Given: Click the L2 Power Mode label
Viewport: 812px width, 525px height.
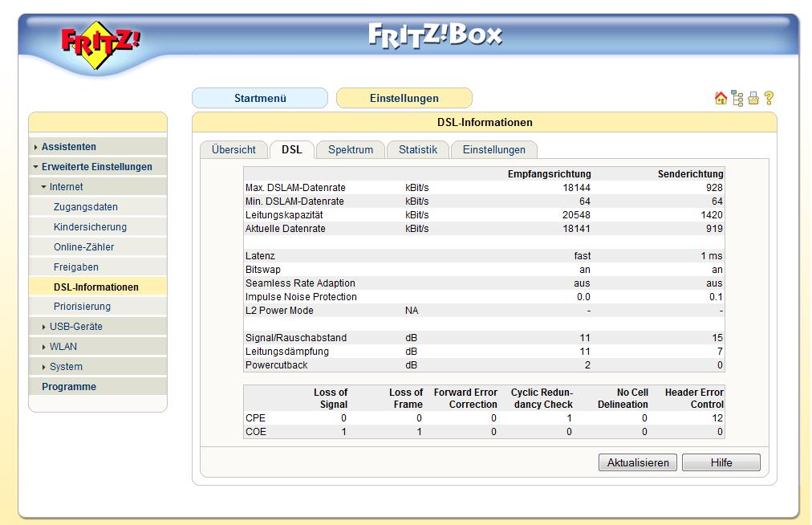Looking at the screenshot, I should [x=279, y=311].
